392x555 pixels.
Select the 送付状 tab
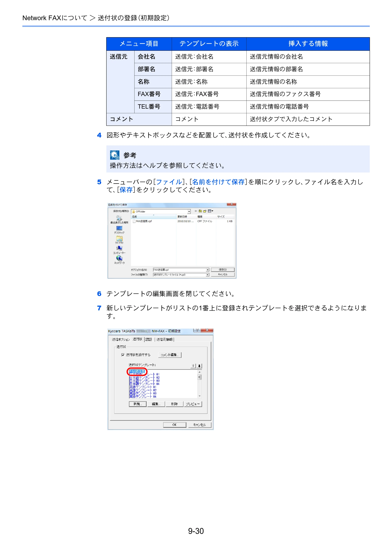pyautogui.click(x=138, y=339)
